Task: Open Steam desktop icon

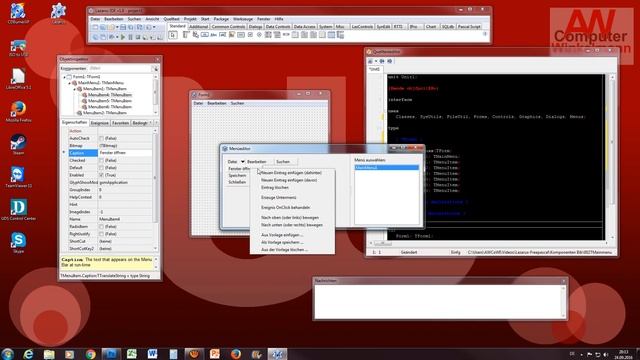Action: point(18,144)
